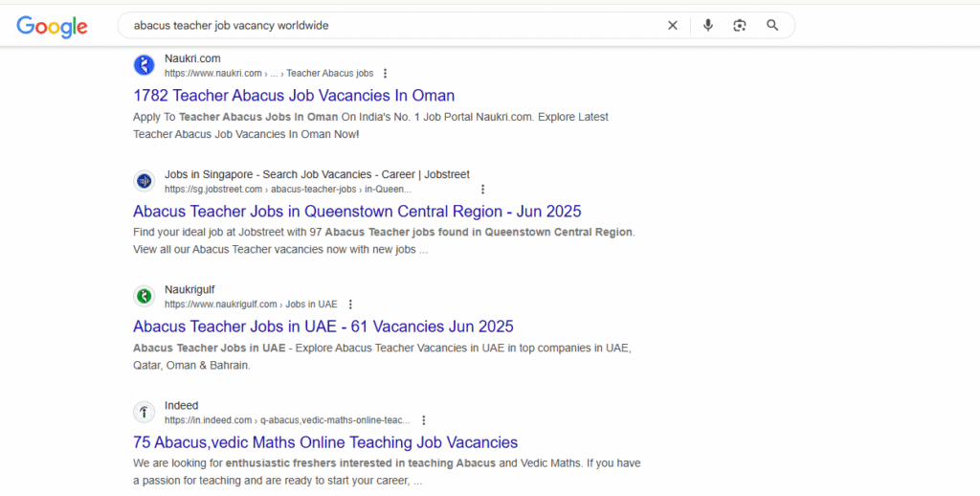Open Abacus Teacher Jobs in Queenstown Central Region
Image resolution: width=980 pixels, height=496 pixels.
click(357, 211)
